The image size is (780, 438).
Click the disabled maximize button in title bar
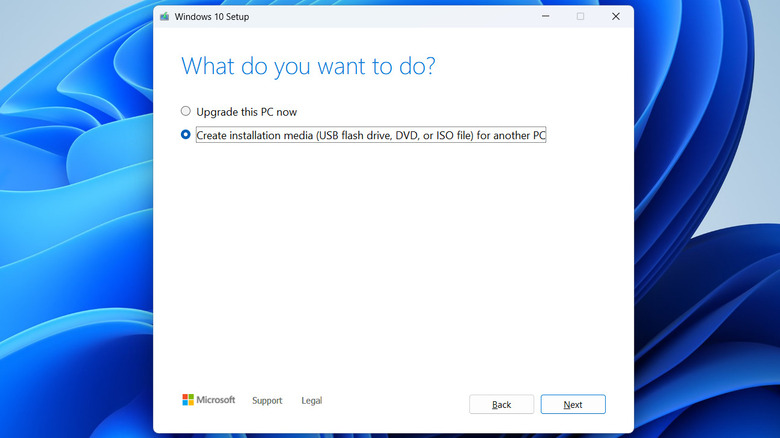[581, 16]
